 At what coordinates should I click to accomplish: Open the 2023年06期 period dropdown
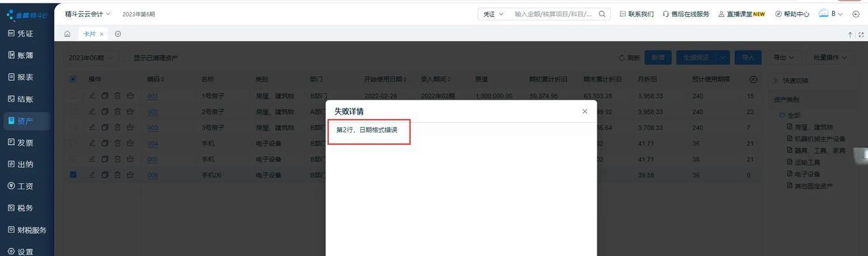coord(91,58)
